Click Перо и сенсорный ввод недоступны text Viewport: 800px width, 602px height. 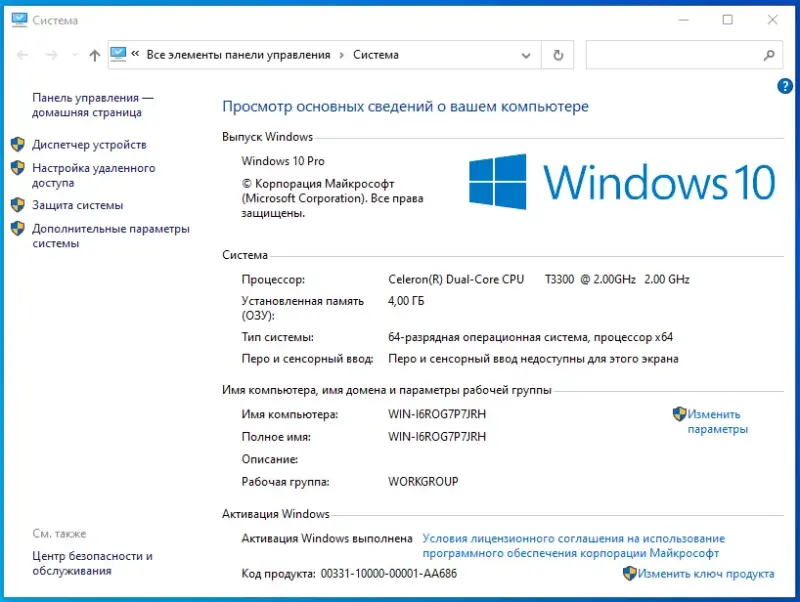coord(533,359)
